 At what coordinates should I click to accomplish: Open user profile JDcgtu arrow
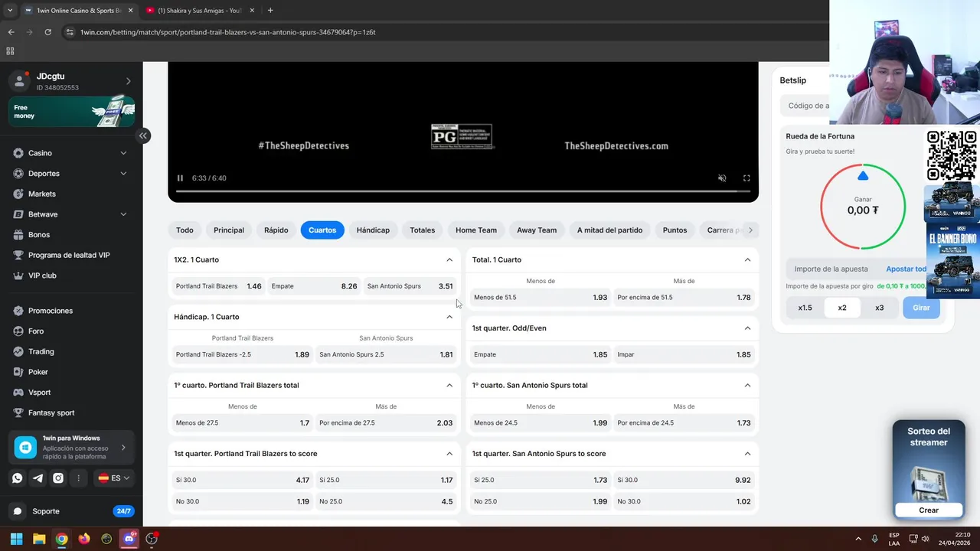(x=128, y=81)
